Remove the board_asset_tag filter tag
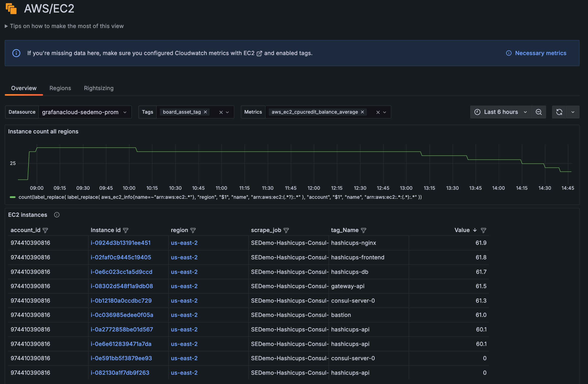Viewport: 588px width, 384px height. [205, 112]
